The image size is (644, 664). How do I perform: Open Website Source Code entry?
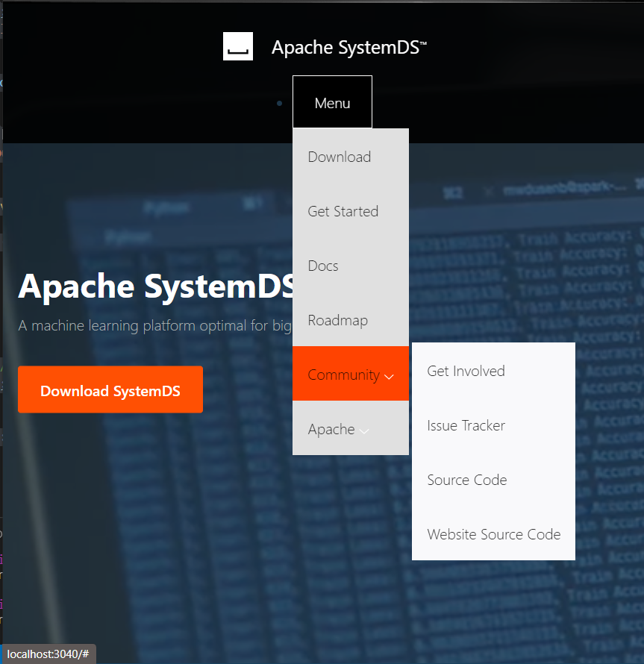[493, 534]
